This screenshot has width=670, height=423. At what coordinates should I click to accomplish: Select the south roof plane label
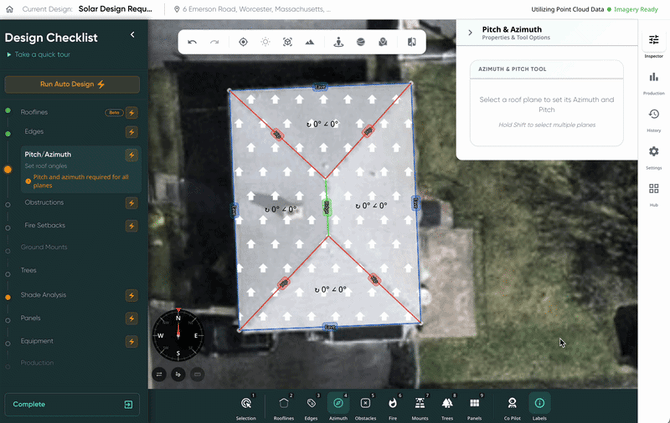[330, 290]
